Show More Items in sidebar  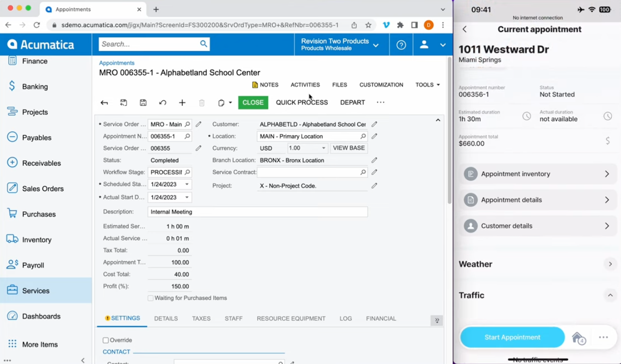click(40, 344)
